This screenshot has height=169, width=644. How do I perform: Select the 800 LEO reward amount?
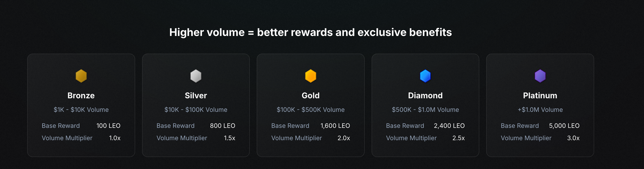[223, 126]
